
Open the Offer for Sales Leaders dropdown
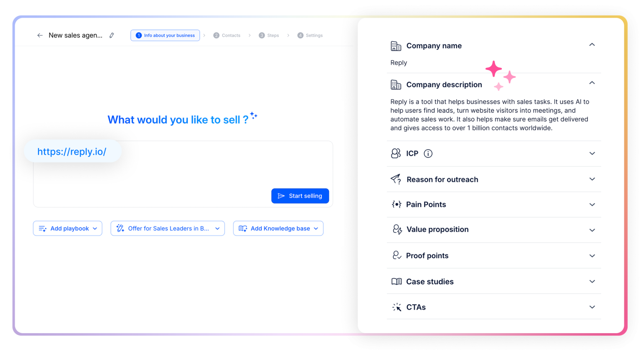click(168, 228)
